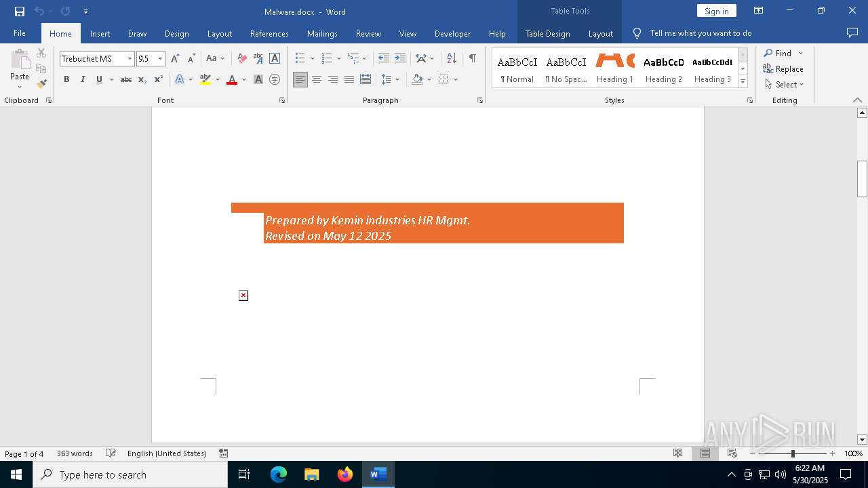
Task: Switch to the Mailings tab
Action: [x=322, y=33]
